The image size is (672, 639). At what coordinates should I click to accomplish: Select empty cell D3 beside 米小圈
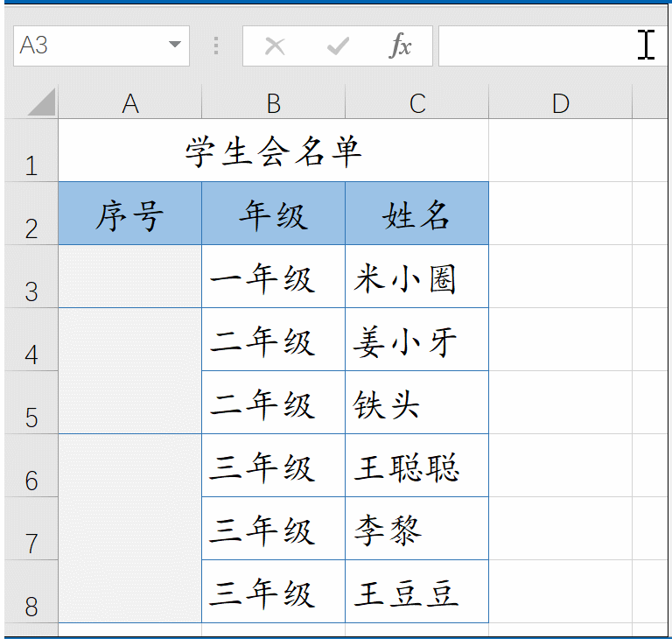(x=561, y=277)
